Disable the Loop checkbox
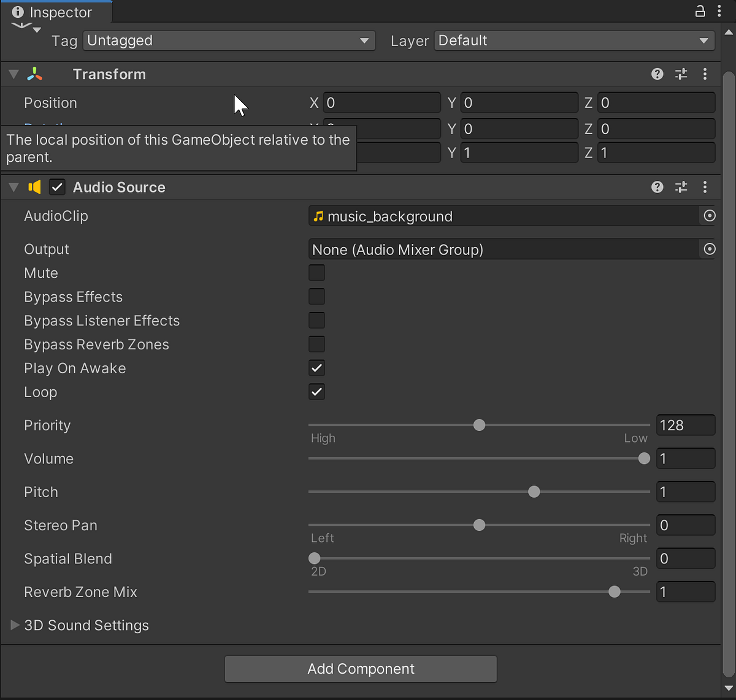Screen dimensions: 736x700 [316, 392]
